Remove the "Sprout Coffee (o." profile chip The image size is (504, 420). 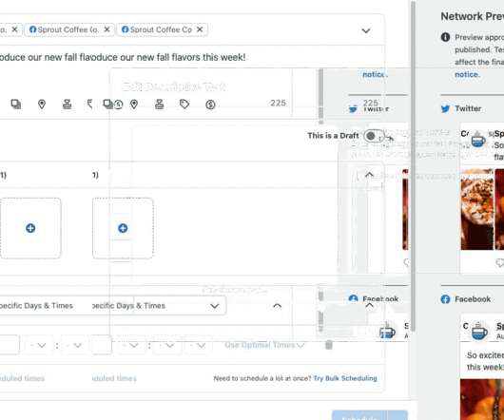107,29
